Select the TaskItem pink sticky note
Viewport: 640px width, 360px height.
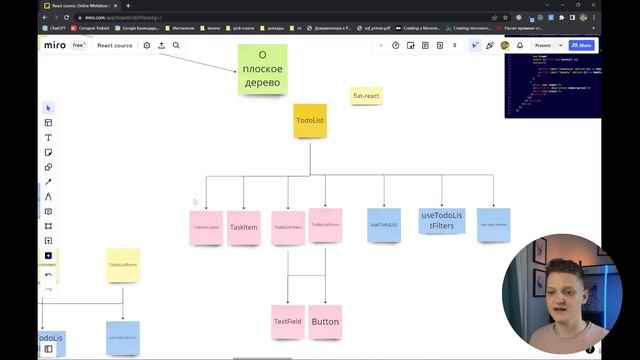(x=244, y=228)
